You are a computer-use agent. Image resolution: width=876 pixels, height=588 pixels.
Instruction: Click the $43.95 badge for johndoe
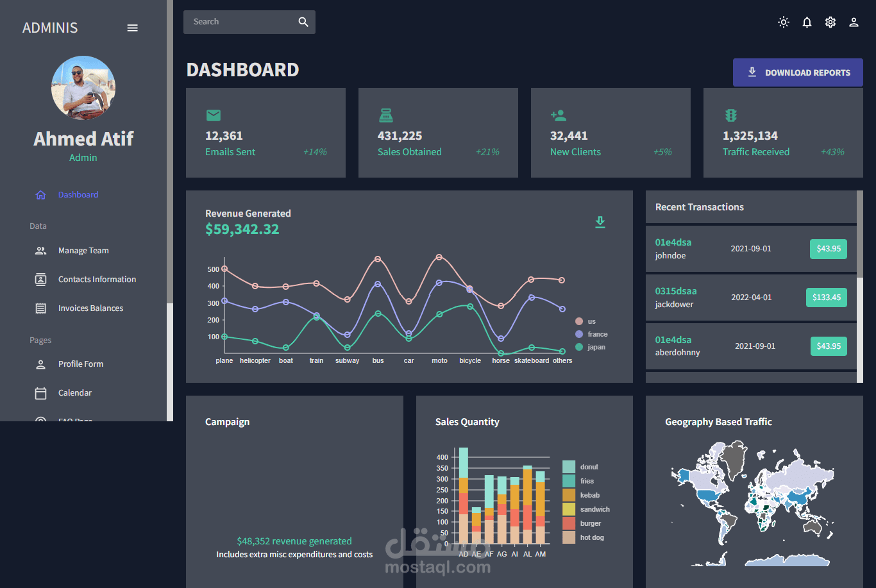829,249
